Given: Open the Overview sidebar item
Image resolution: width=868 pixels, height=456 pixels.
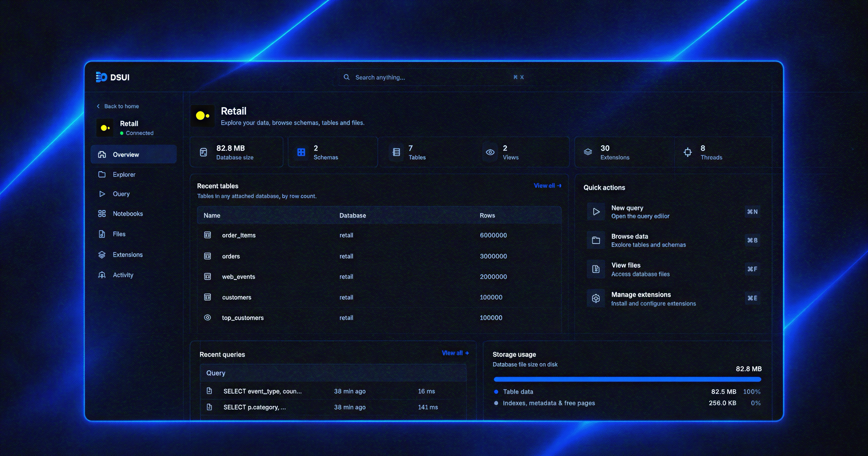Looking at the screenshot, I should point(134,154).
